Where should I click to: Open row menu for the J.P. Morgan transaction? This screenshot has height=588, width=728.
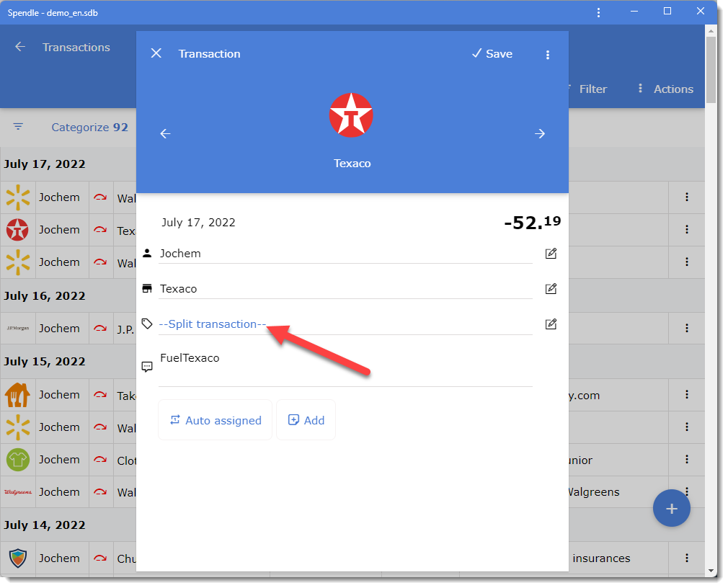(687, 328)
